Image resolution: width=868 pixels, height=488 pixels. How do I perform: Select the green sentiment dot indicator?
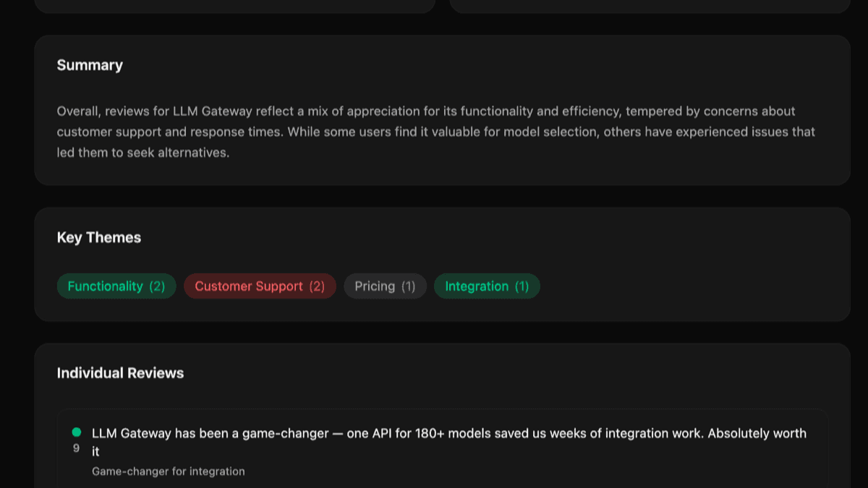tap(75, 431)
